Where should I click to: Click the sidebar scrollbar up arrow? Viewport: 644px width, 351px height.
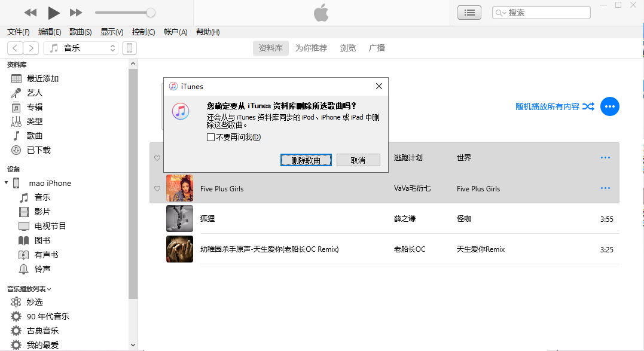pyautogui.click(x=133, y=63)
